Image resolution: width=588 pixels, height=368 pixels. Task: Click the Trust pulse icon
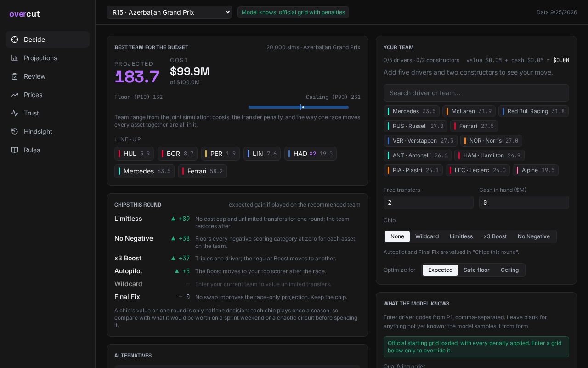coord(15,113)
